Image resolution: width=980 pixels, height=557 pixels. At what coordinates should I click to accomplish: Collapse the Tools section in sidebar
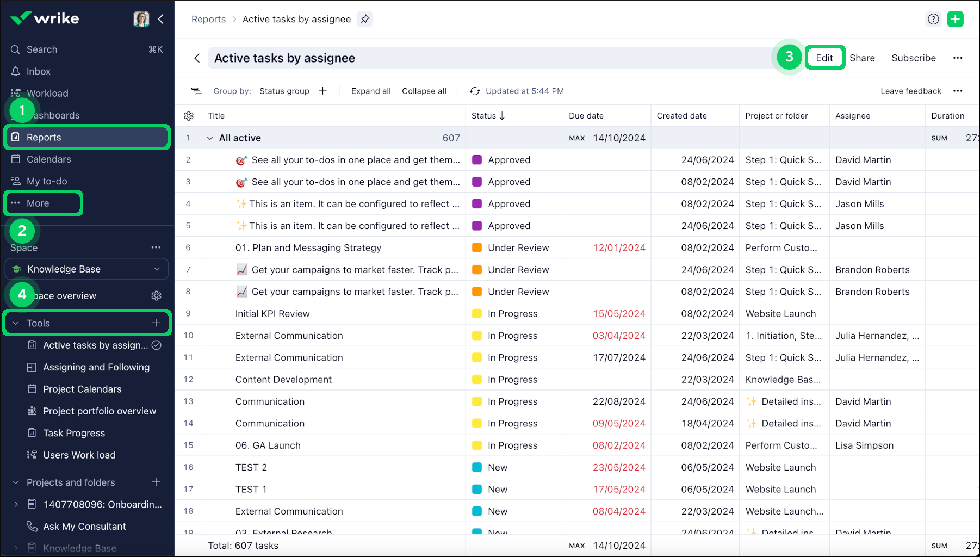pyautogui.click(x=16, y=324)
